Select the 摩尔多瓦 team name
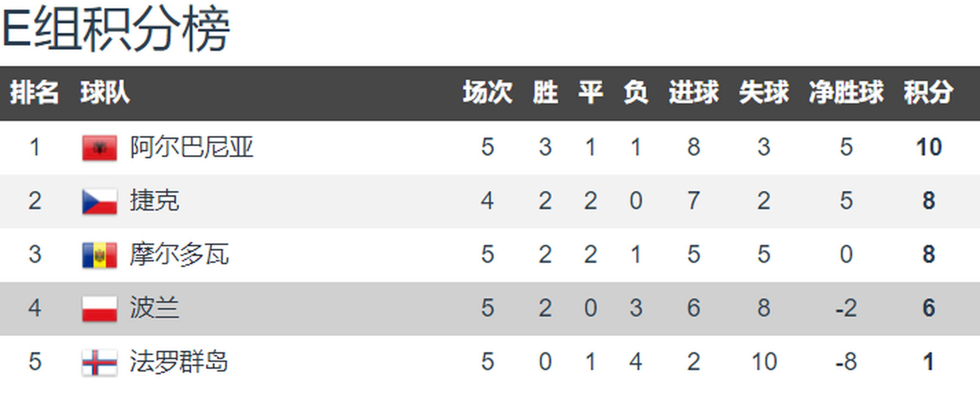980x399 pixels. tap(179, 254)
